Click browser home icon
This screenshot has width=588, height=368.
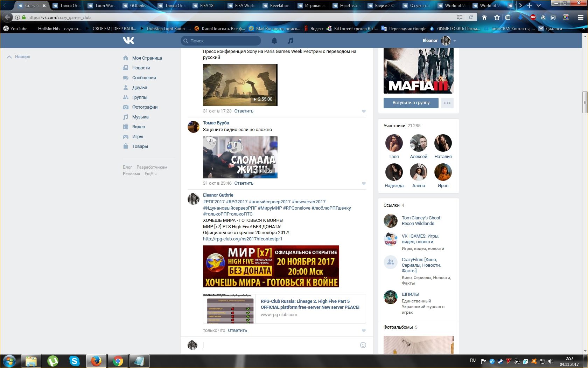point(484,17)
